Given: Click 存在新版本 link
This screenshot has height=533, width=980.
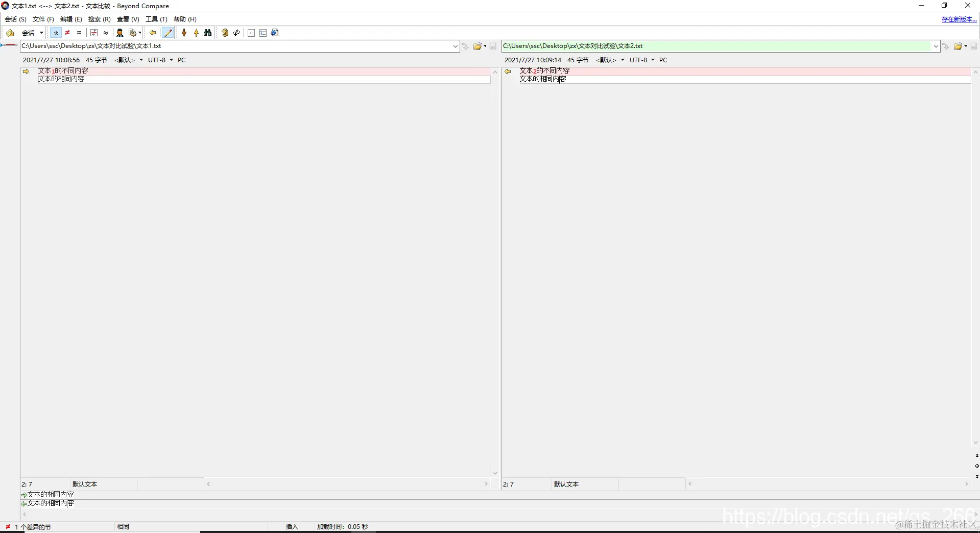Looking at the screenshot, I should pos(959,19).
